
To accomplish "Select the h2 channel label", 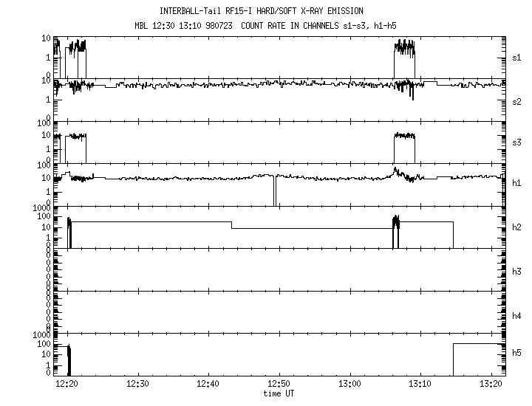I will click(x=517, y=227).
